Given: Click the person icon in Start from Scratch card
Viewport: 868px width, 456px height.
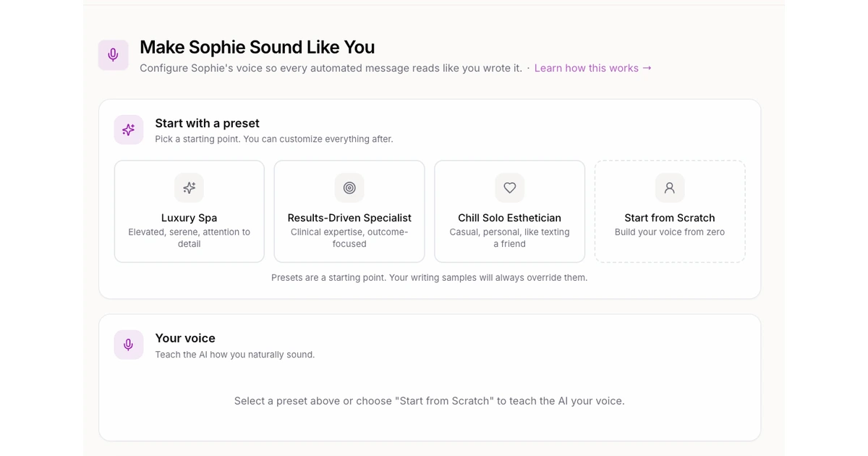Looking at the screenshot, I should coord(670,188).
